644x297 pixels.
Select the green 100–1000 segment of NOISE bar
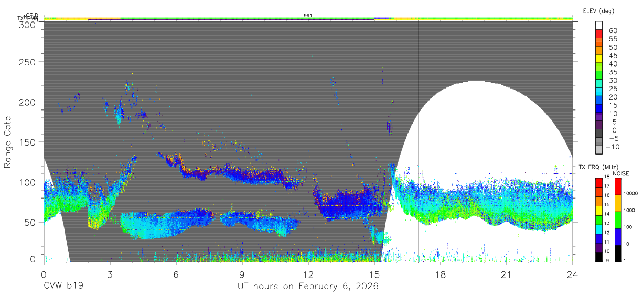pyautogui.click(x=617, y=219)
